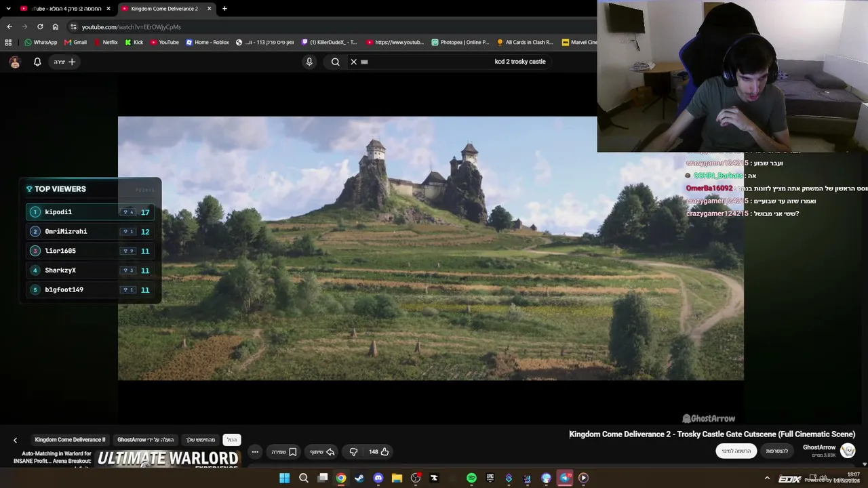
Task: Go back to the previous page
Action: [x=9, y=26]
